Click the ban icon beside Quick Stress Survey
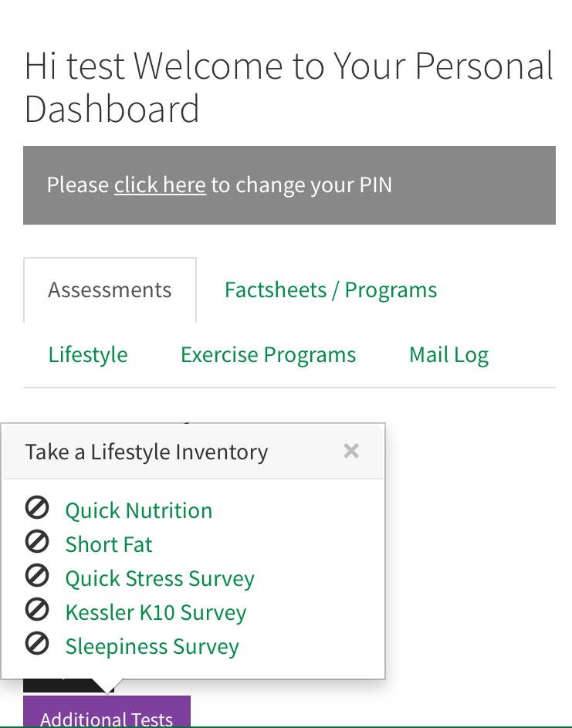The height and width of the screenshot is (728, 572). pos(37,577)
